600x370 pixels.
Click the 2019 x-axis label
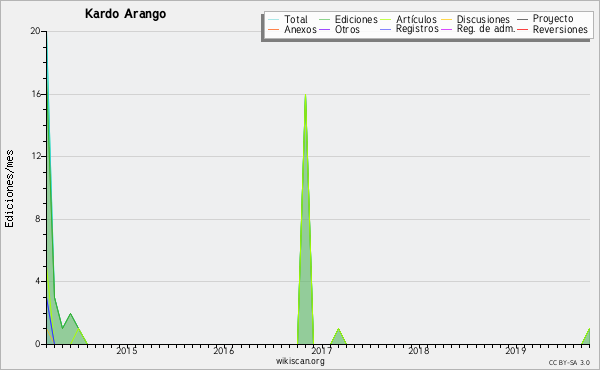click(516, 350)
